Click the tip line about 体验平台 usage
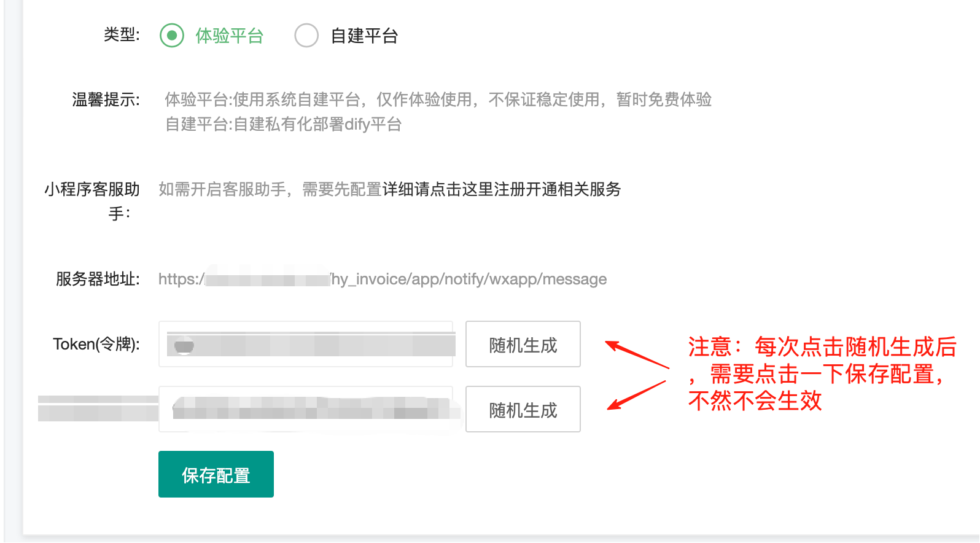Image resolution: width=980 pixels, height=543 pixels. click(438, 100)
